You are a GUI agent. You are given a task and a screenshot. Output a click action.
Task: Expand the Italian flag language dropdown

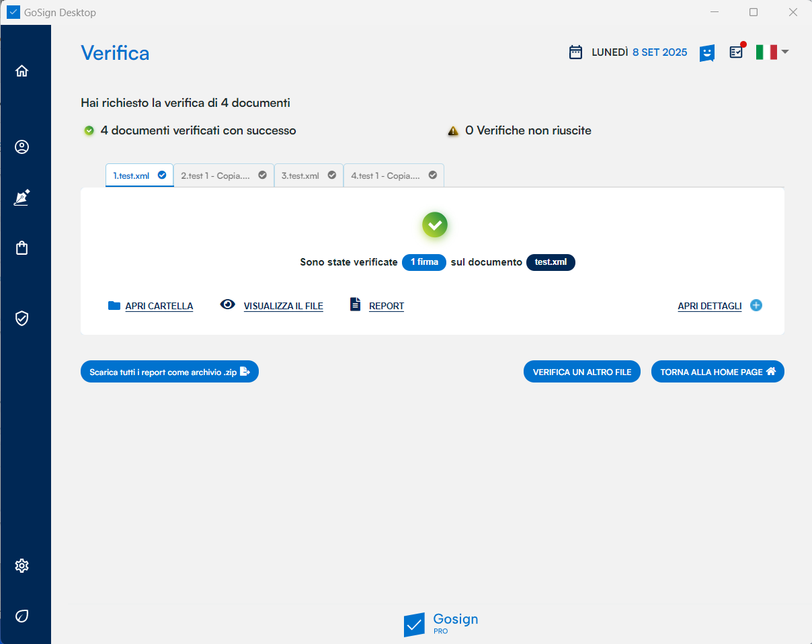coord(772,52)
